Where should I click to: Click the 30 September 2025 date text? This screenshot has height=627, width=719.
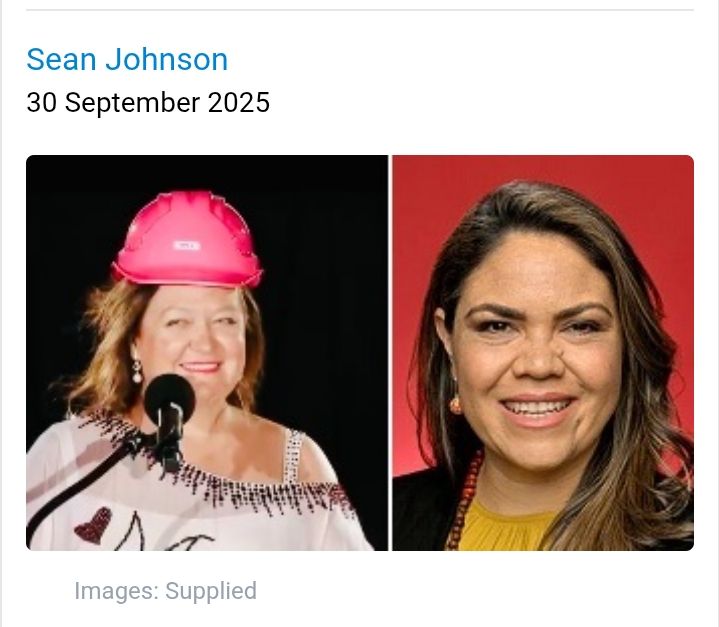point(148,102)
